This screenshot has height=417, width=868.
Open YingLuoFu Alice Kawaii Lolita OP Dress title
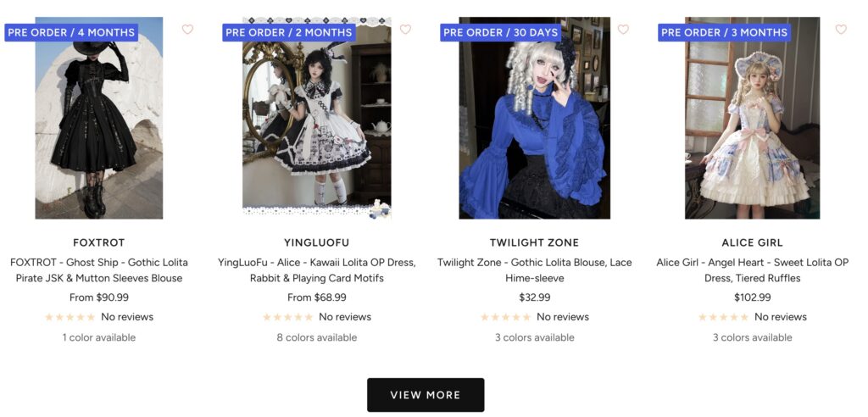tap(317, 270)
